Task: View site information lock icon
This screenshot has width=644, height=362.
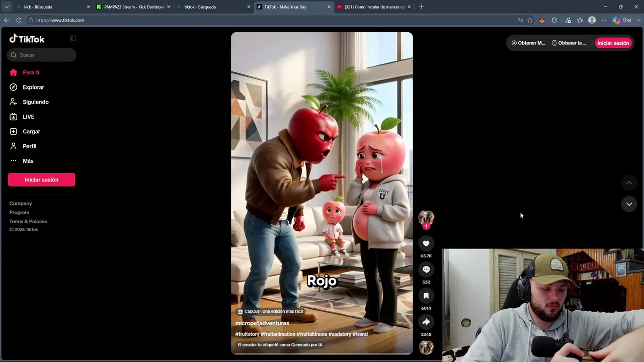Action: click(31, 20)
